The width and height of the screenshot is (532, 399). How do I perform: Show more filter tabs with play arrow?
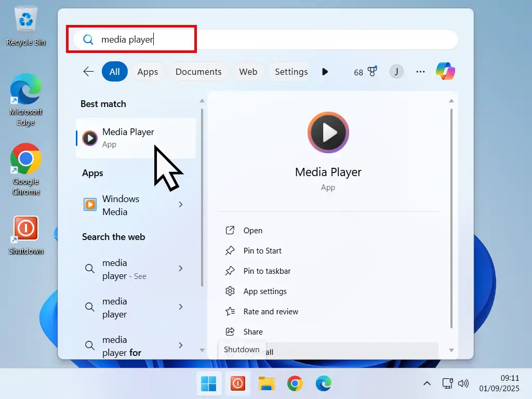click(x=325, y=72)
